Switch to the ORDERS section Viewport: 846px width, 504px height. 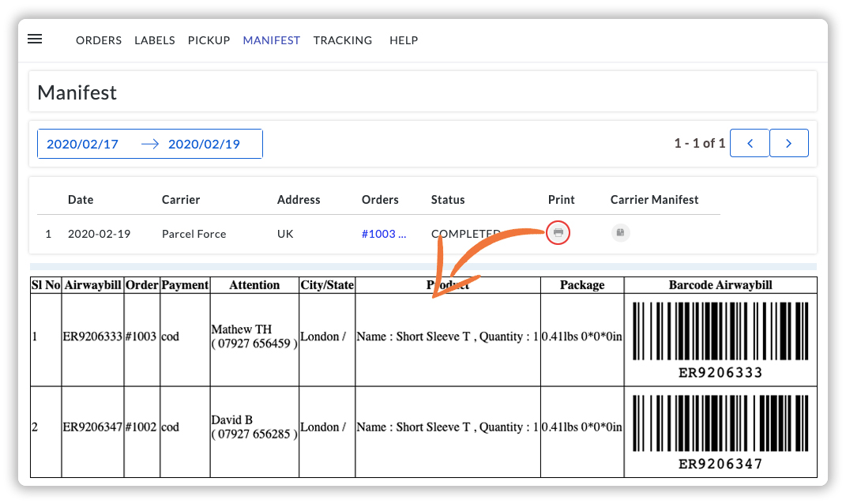tap(98, 40)
